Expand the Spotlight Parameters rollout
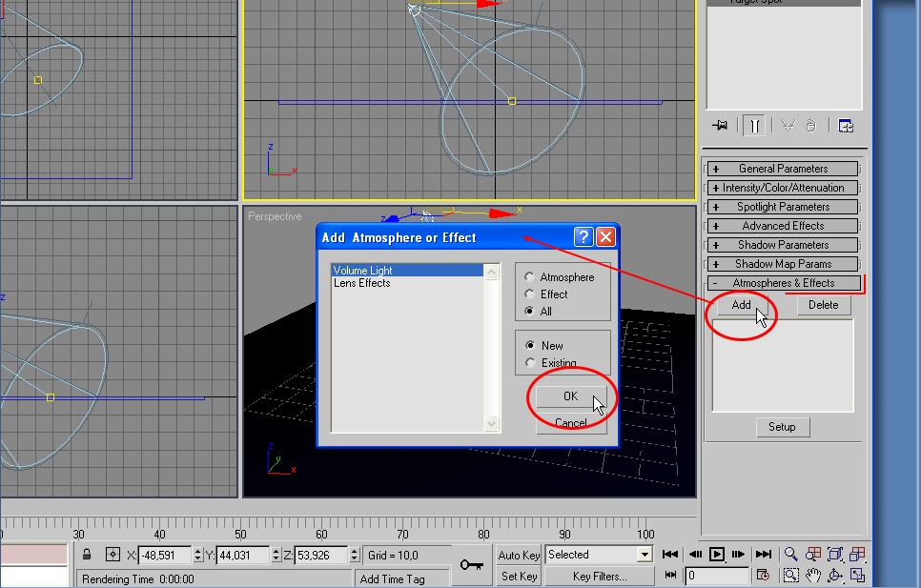This screenshot has height=588, width=921. pyautogui.click(x=783, y=207)
